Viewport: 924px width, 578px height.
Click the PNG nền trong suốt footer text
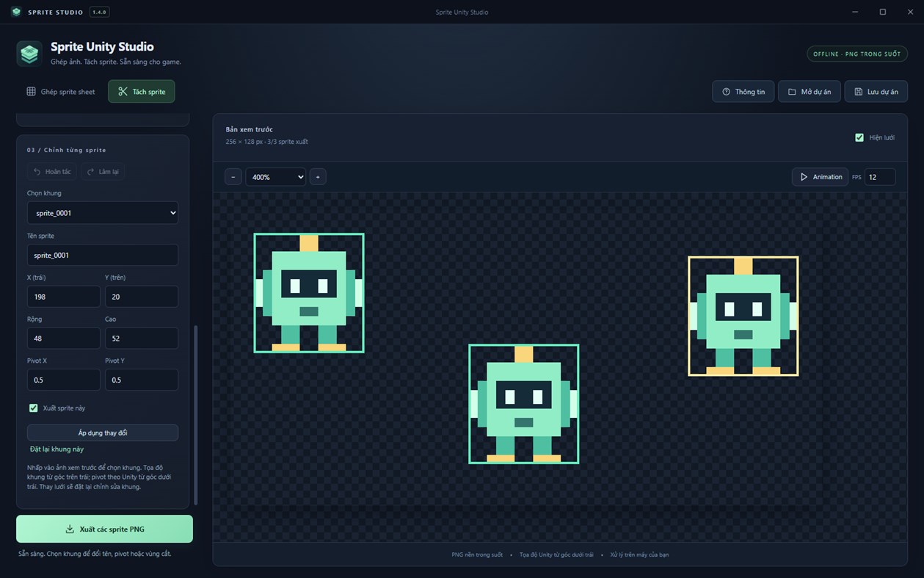477,554
